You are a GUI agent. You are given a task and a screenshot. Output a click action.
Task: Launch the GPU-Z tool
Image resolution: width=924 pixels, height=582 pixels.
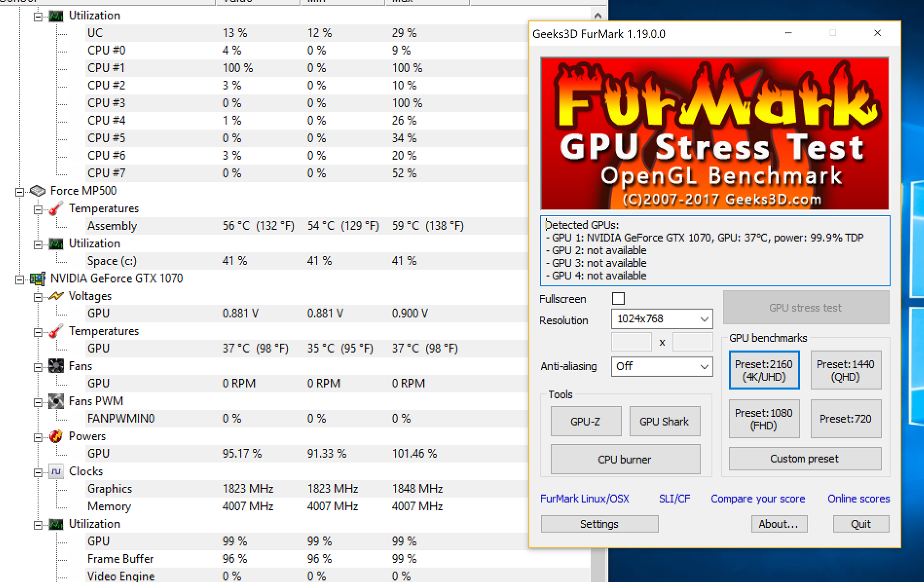point(586,421)
